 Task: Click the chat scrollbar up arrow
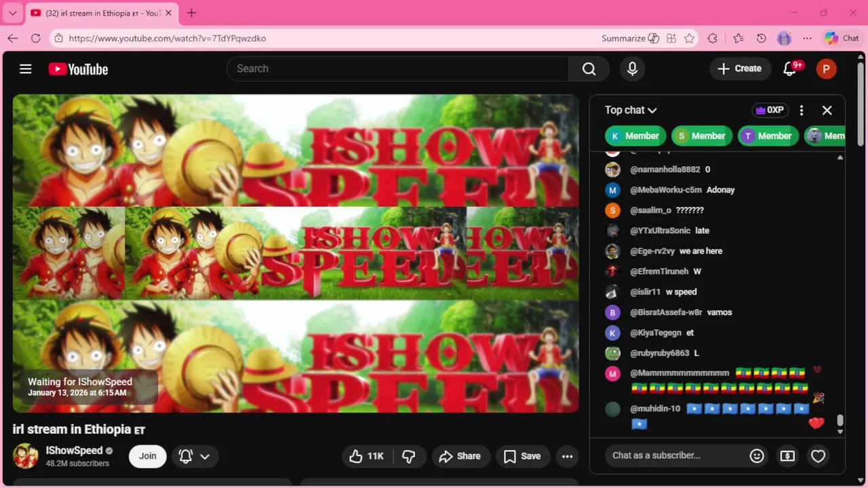[x=840, y=157]
